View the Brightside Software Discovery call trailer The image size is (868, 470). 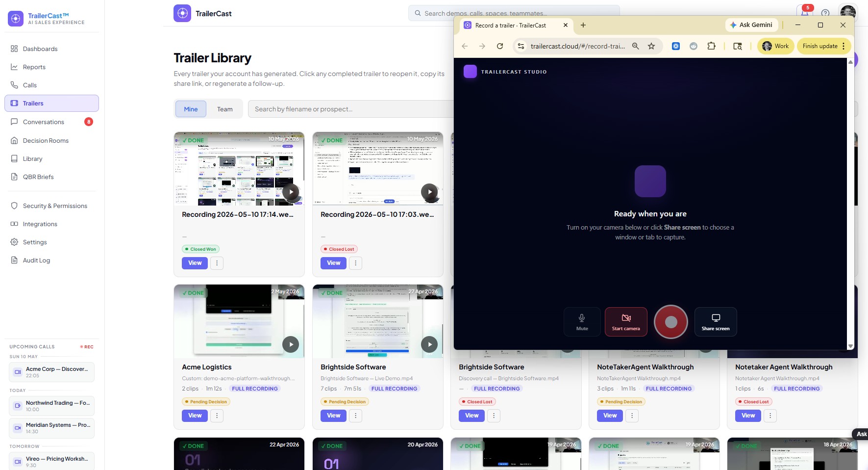pos(472,416)
